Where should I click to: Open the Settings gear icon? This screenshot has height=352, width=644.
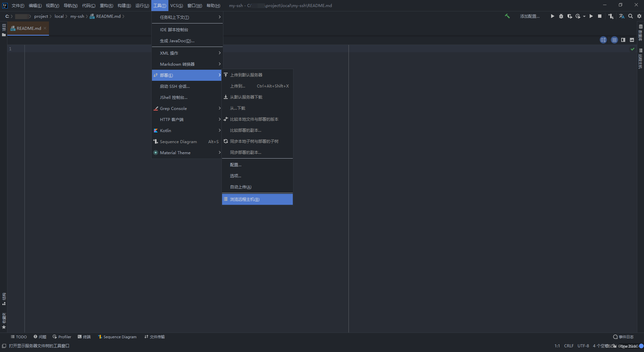[639, 16]
